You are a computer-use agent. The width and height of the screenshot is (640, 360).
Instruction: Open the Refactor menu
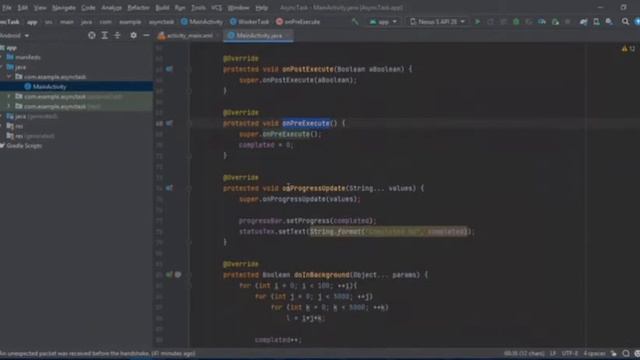point(138,8)
